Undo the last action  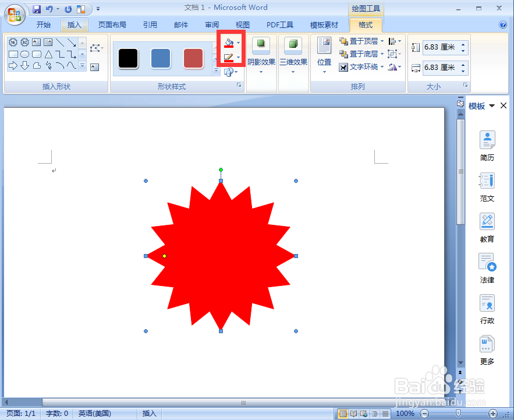49,9
